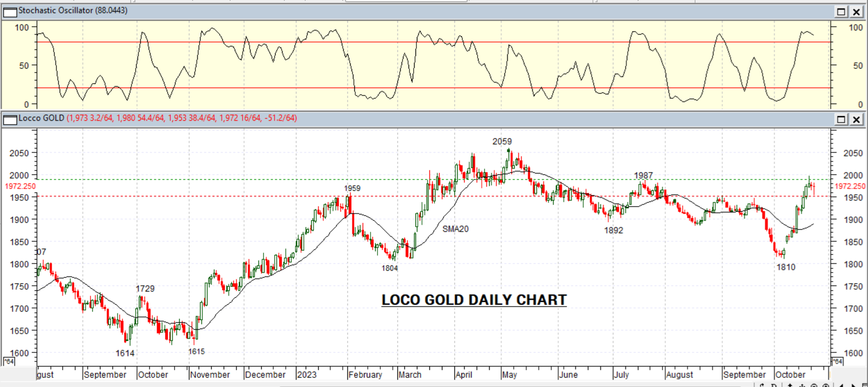
Task: Select the LOCO GOLD DAILY CHART heading
Action: (474, 300)
